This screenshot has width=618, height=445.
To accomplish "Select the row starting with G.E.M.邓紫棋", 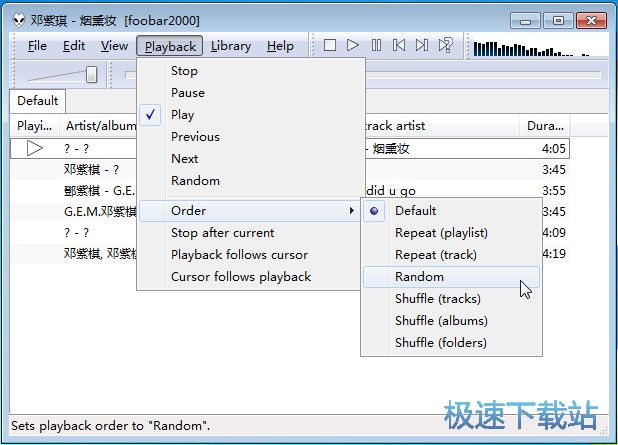I will (290, 212).
